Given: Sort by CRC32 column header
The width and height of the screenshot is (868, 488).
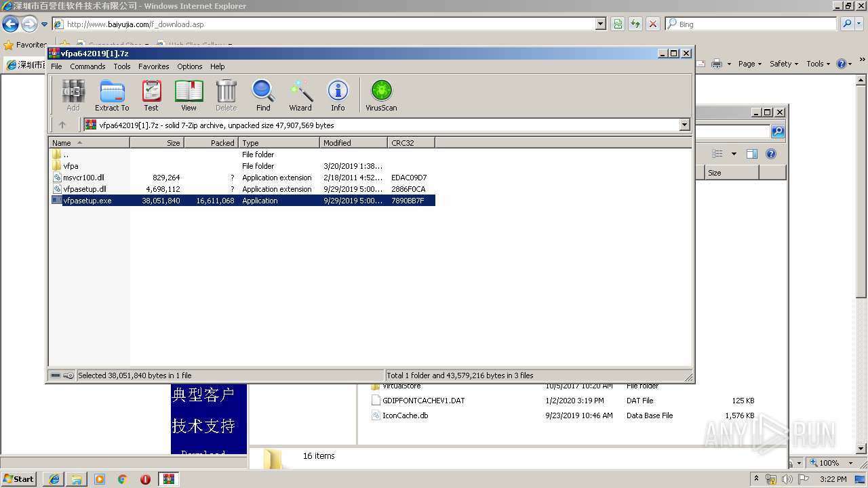Looking at the screenshot, I should click(x=411, y=143).
